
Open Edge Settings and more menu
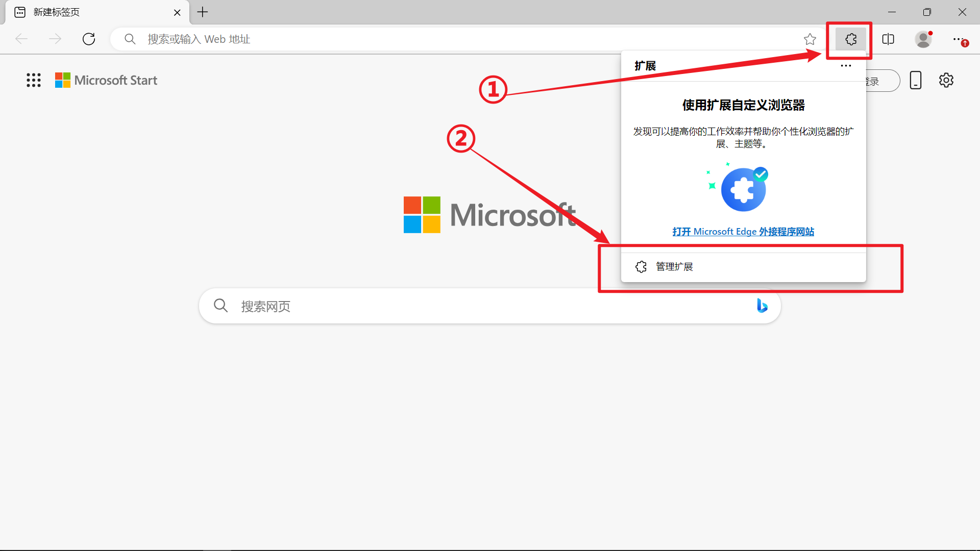tap(960, 39)
